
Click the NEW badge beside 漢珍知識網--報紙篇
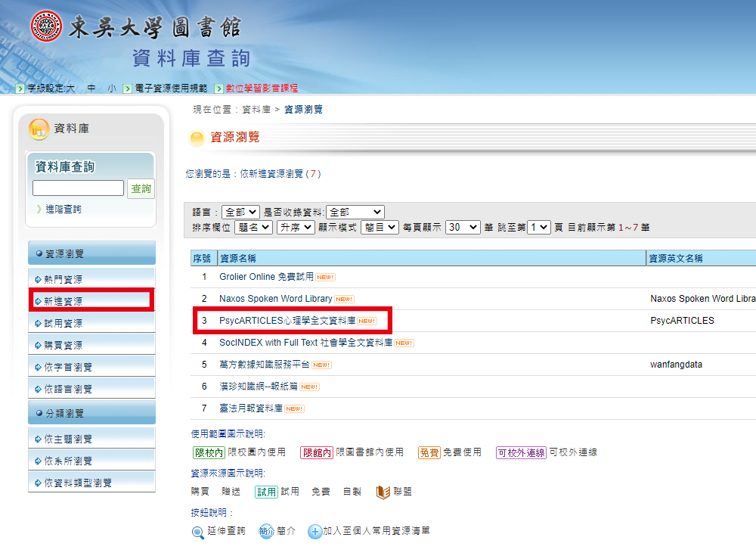(x=309, y=387)
